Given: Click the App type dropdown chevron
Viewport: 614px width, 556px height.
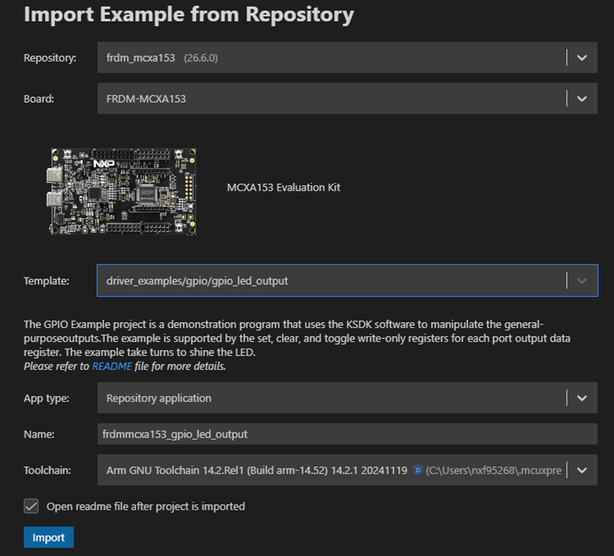Looking at the screenshot, I should click(x=582, y=398).
